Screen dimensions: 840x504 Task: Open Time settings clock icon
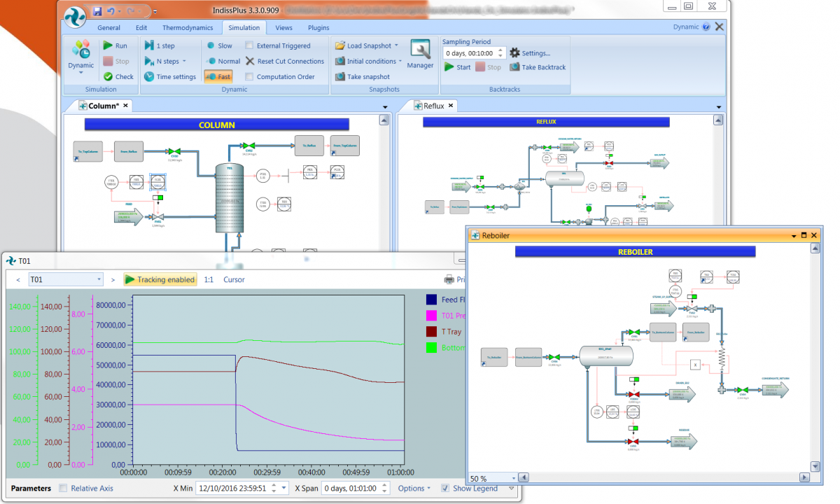tap(149, 77)
